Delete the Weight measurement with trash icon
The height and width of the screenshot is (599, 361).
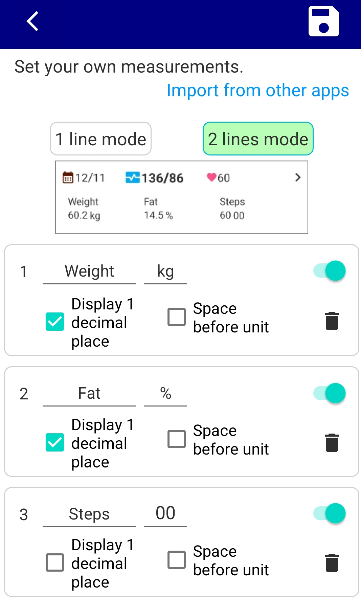(332, 321)
